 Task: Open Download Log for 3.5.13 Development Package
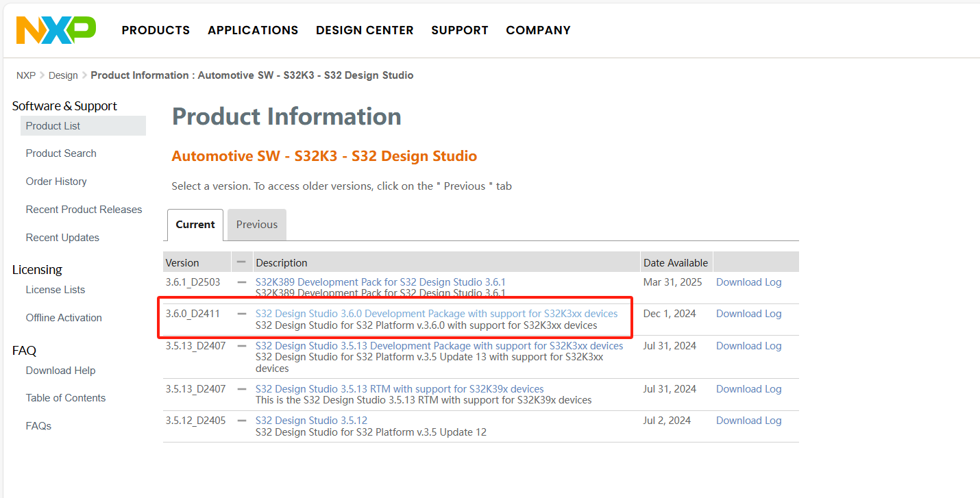coord(748,346)
